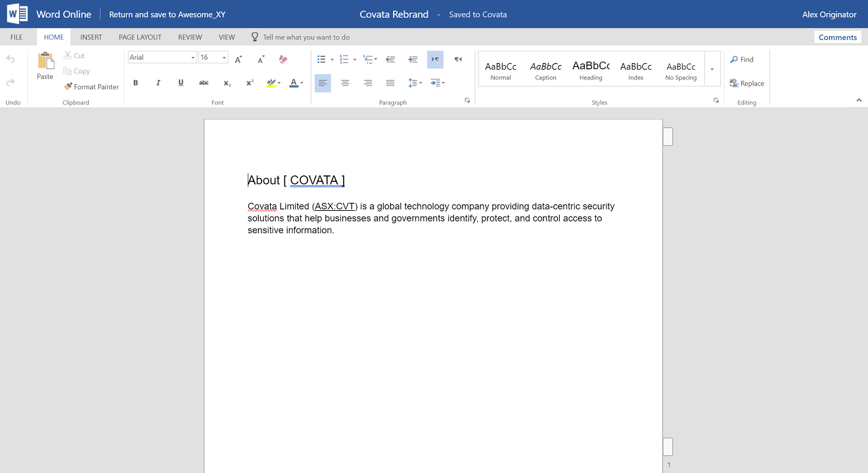Image resolution: width=868 pixels, height=473 pixels.
Task: Toggle underline formatting
Action: click(181, 83)
